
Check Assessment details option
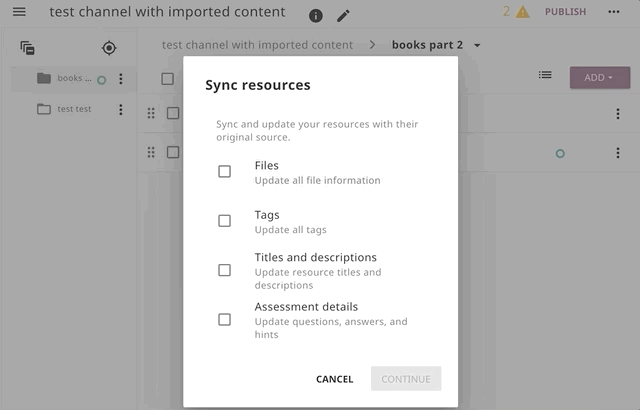(224, 319)
